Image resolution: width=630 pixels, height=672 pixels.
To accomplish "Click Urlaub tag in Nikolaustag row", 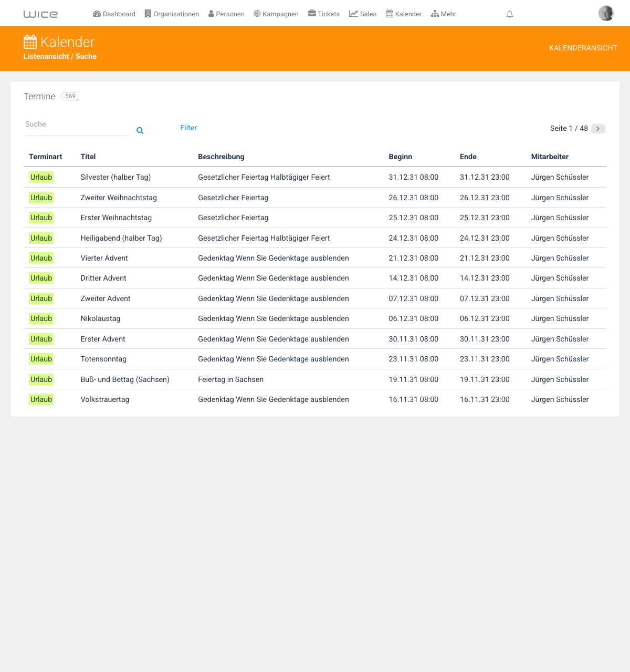I will (41, 318).
